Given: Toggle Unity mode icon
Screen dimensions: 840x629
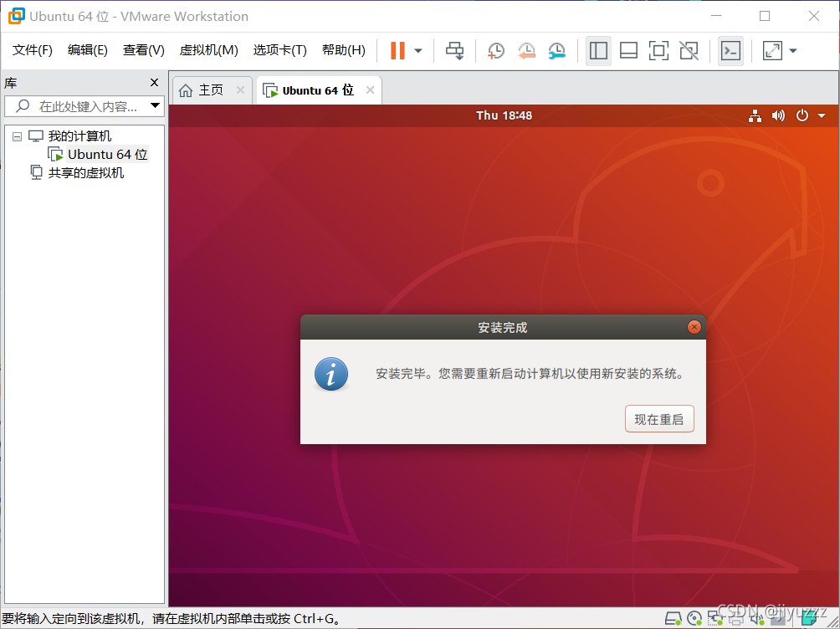Looking at the screenshot, I should (x=689, y=51).
